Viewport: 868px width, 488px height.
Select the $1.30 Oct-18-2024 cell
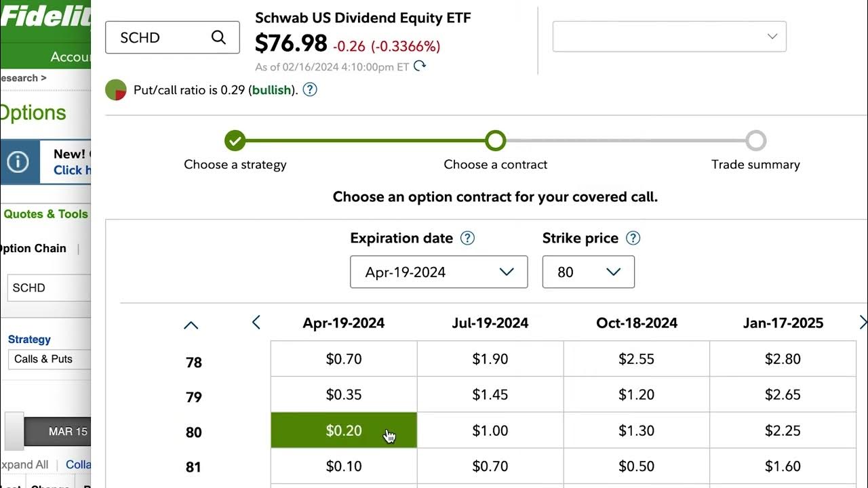click(x=637, y=430)
